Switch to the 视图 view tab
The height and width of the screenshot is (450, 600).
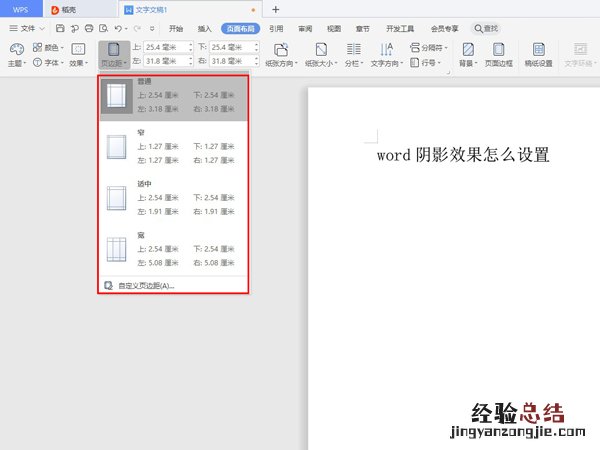(334, 29)
